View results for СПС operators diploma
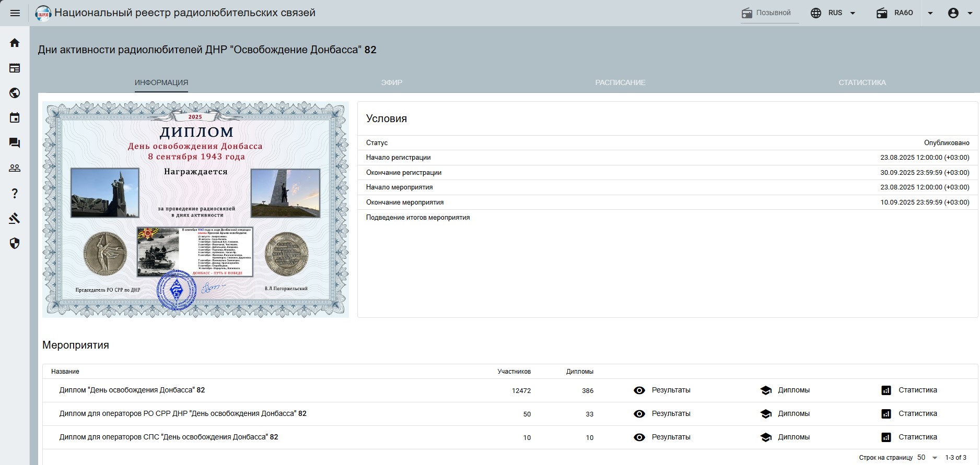980x465 pixels. [x=662, y=437]
